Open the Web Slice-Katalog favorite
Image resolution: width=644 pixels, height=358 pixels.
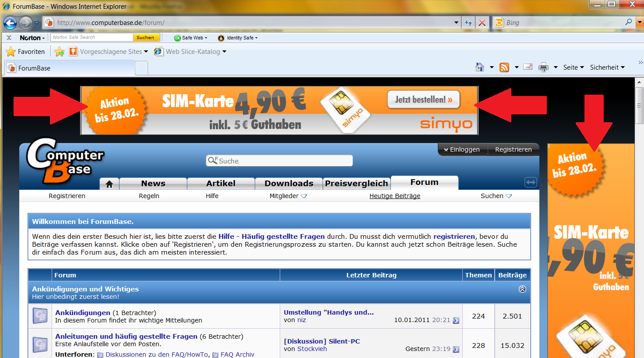190,52
